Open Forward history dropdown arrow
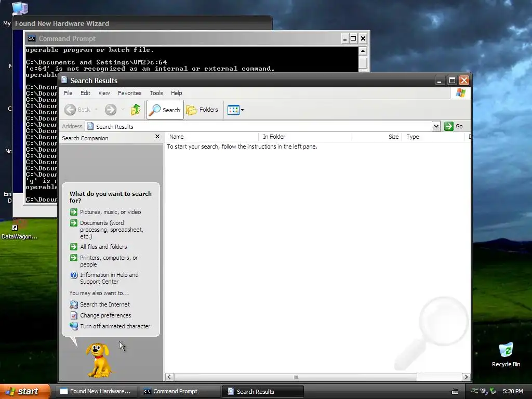The image size is (532, 399). pos(123,110)
